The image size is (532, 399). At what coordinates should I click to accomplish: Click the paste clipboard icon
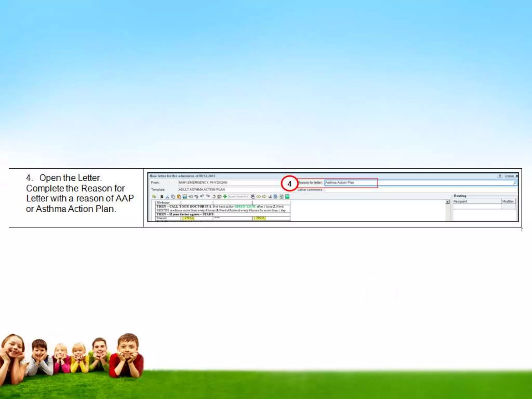pyautogui.click(x=179, y=197)
